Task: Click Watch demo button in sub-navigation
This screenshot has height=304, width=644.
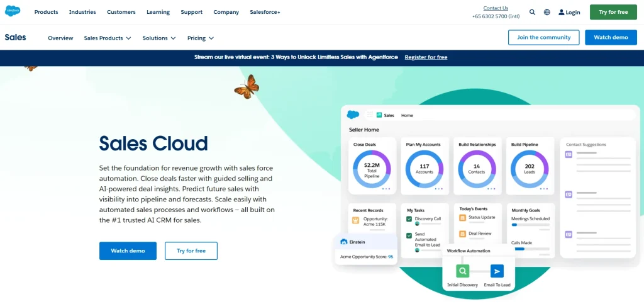Action: (x=611, y=37)
